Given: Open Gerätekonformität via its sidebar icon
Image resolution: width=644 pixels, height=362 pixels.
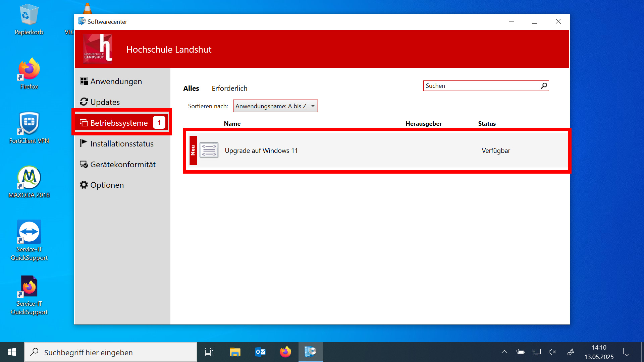Looking at the screenshot, I should (83, 164).
